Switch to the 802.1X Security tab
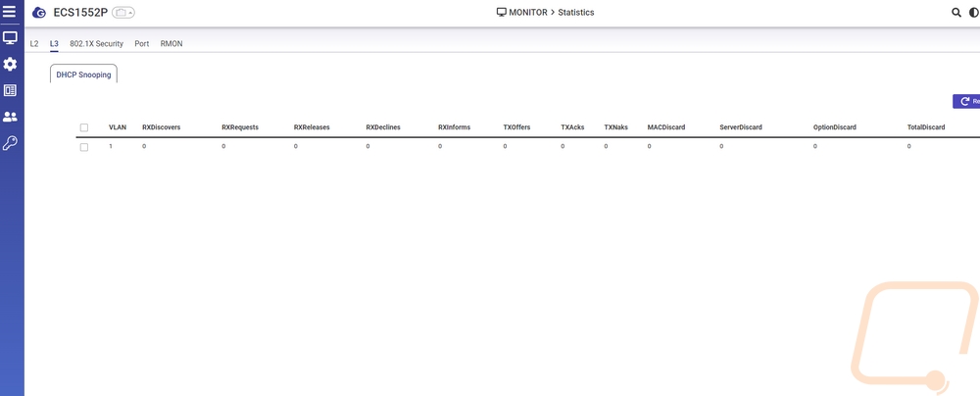Viewport: 980px width, 396px height. coord(96,44)
